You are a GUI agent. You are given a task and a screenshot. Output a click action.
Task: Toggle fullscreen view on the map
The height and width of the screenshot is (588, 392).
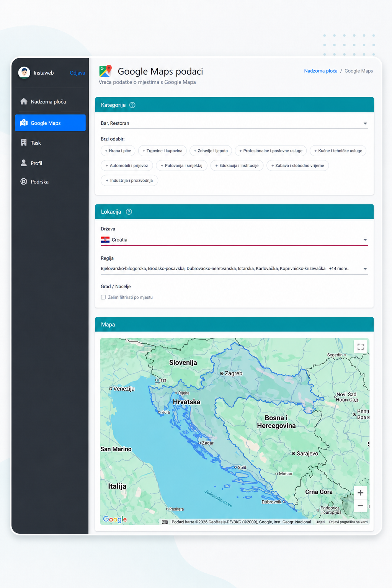(x=360, y=347)
